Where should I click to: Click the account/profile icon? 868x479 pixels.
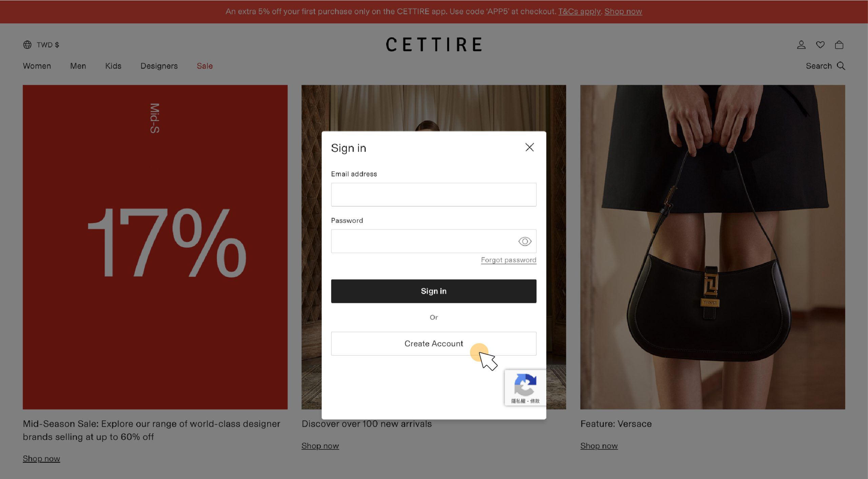point(801,44)
